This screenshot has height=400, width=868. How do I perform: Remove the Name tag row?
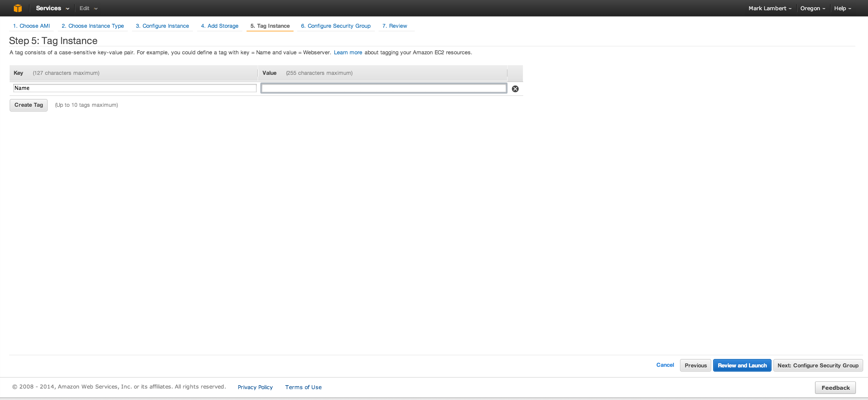515,89
